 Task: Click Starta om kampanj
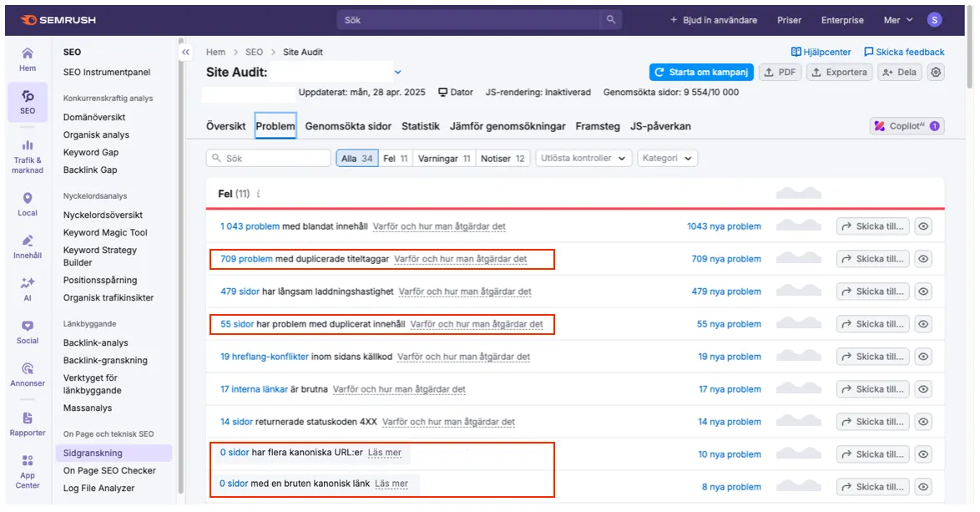point(701,72)
